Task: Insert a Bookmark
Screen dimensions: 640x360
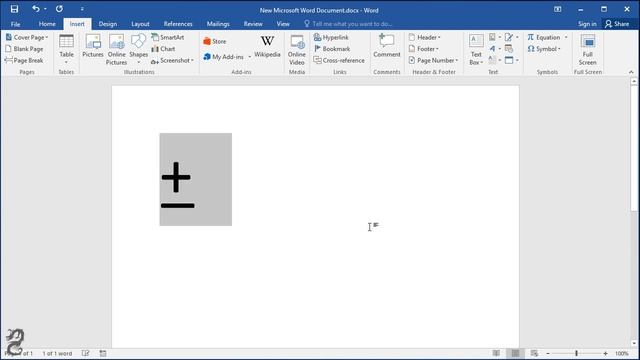Action: (x=332, y=49)
